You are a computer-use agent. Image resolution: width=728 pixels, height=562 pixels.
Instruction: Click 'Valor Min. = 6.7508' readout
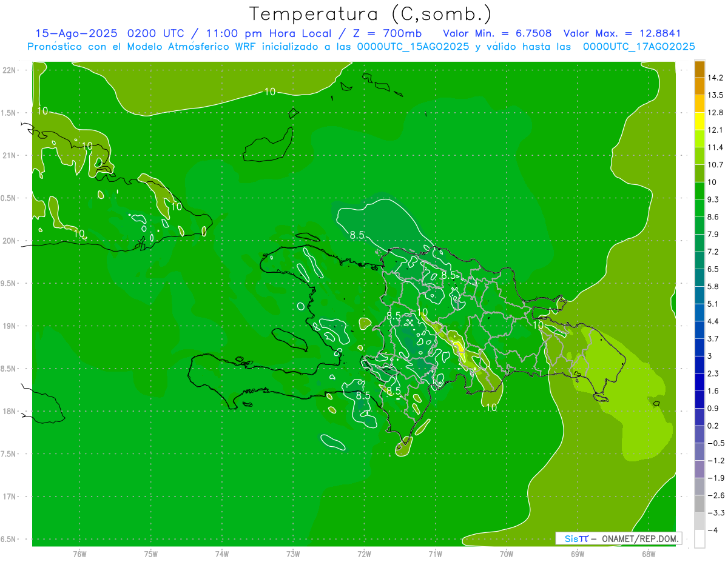point(497,33)
